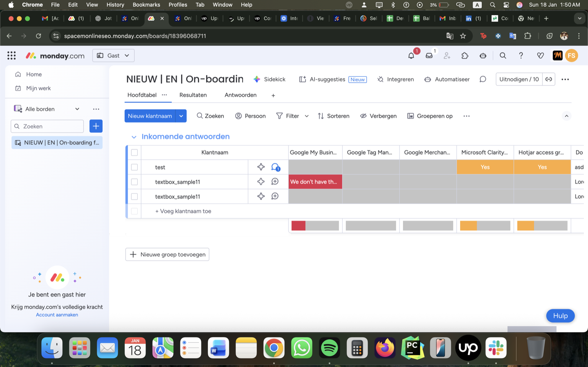Screen dimensions: 588x367
Task: Open the board options three-dot menu
Action: point(565,79)
